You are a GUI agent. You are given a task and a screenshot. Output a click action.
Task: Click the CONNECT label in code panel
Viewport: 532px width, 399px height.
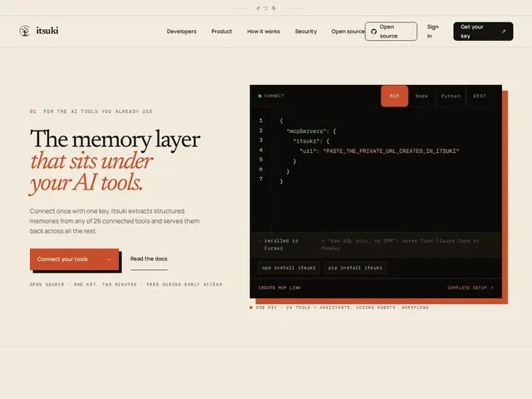tap(273, 96)
